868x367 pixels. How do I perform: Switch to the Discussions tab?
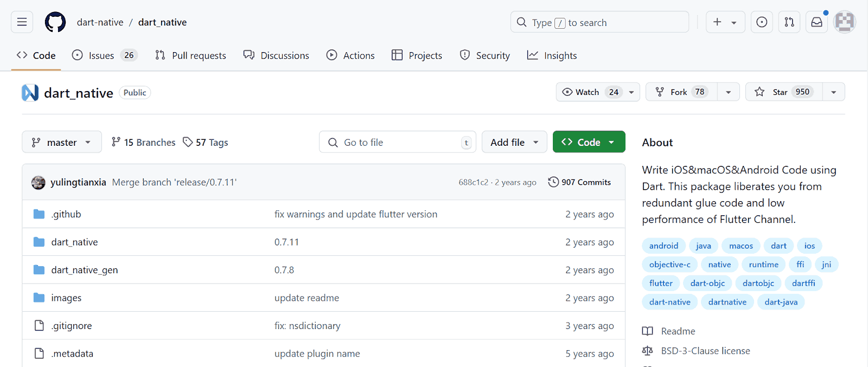276,55
